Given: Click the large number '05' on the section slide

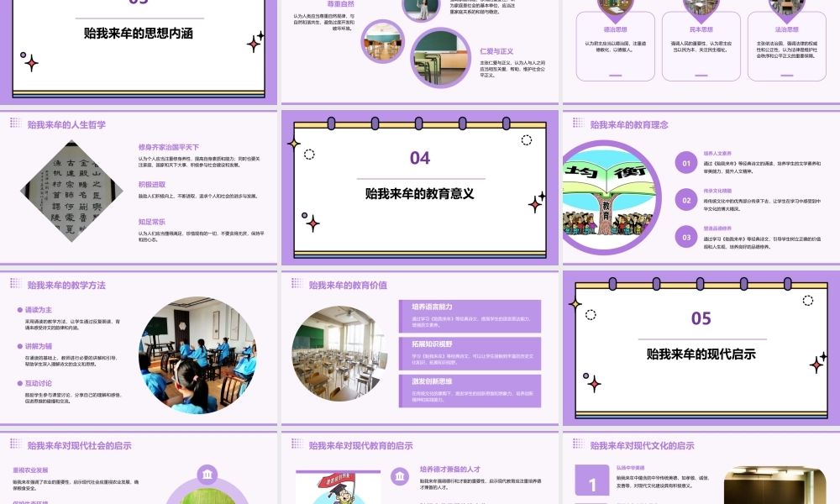Looking at the screenshot, I should pos(701,318).
